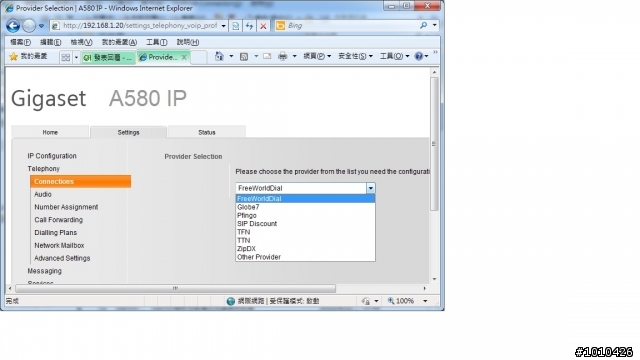Image resolution: width=640 pixels, height=360 pixels.
Task: Open the search provider dropdown arrow
Action: tap(434, 25)
